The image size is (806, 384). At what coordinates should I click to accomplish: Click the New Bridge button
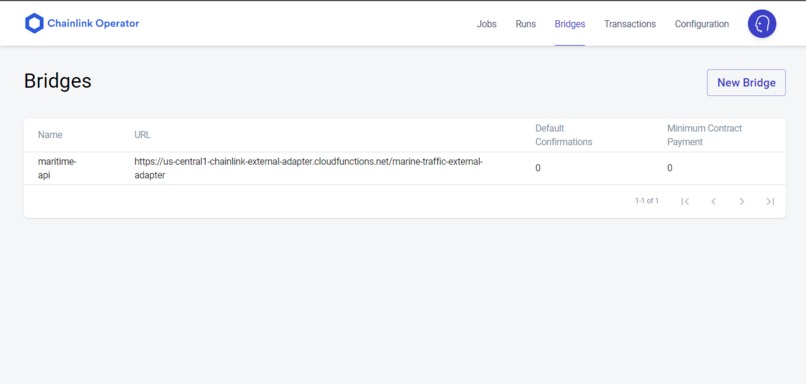746,83
